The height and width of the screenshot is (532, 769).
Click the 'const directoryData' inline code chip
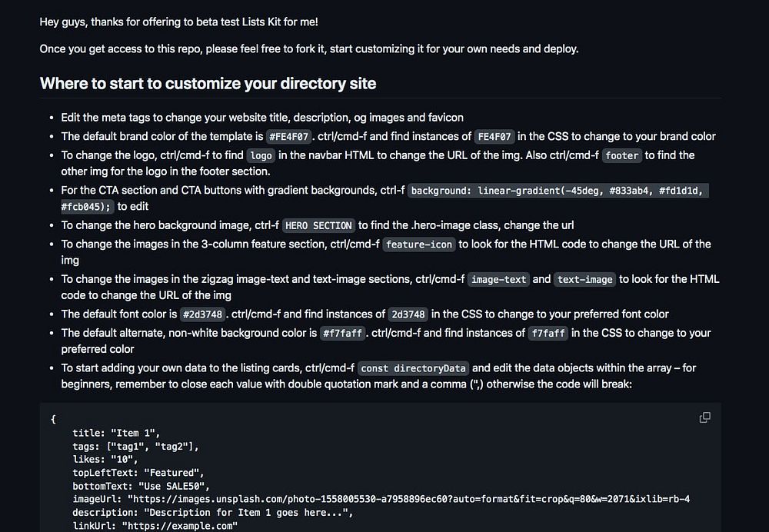413,368
